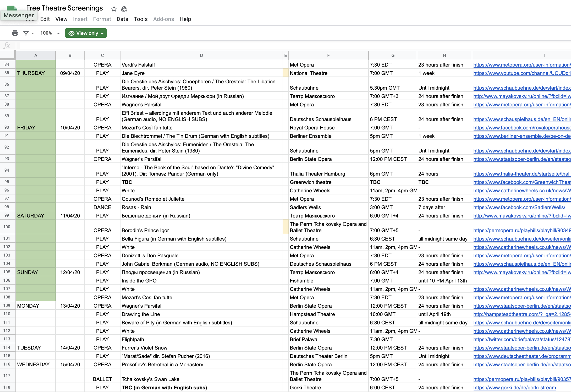Click the MONDAY cell

36,306
